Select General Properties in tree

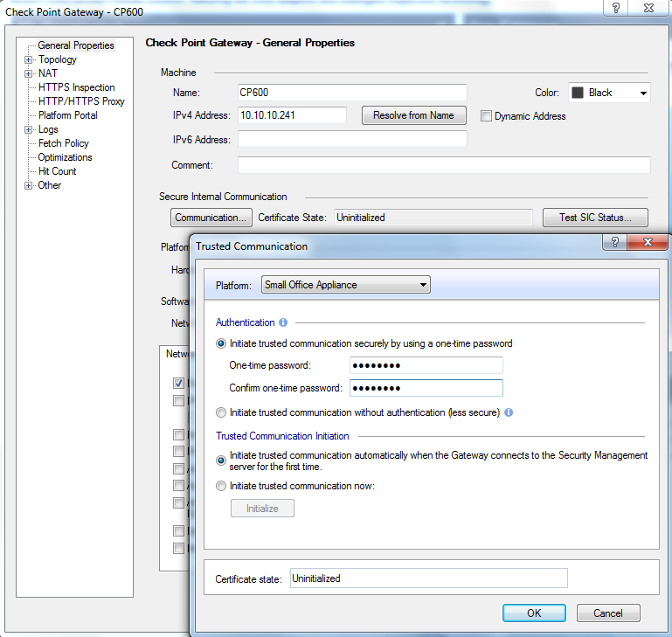[x=76, y=45]
